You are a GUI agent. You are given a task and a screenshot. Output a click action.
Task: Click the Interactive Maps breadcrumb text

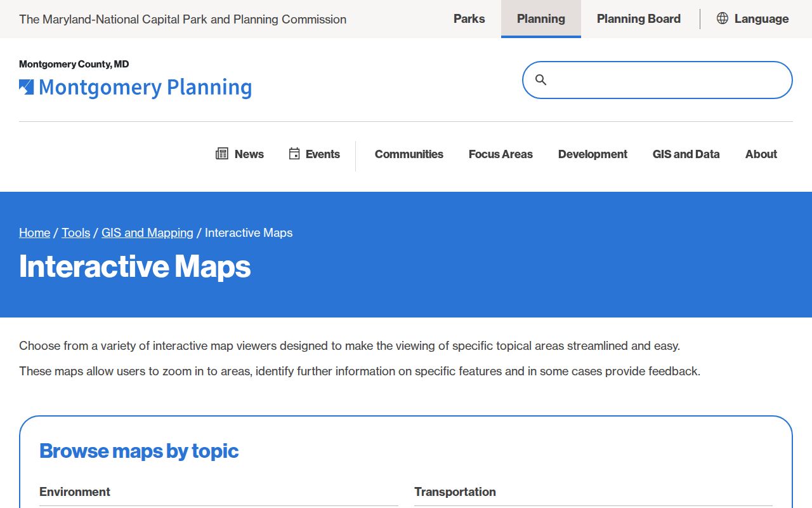(249, 232)
